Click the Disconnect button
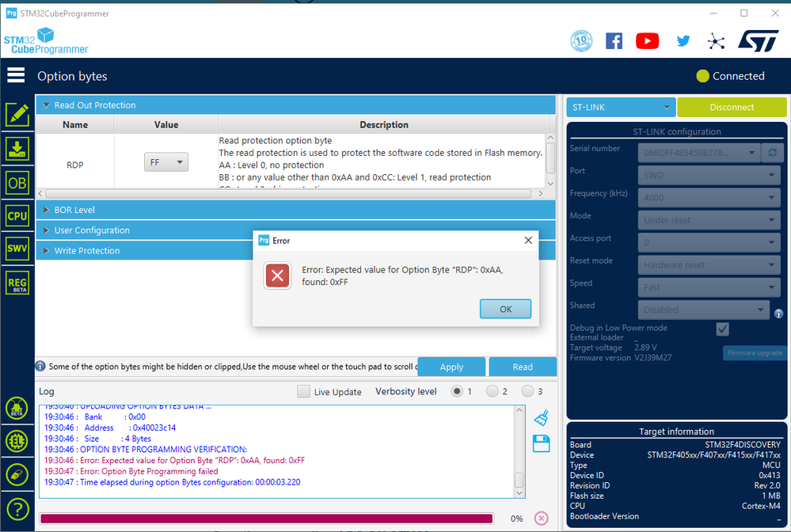The width and height of the screenshot is (791, 532). (x=732, y=107)
